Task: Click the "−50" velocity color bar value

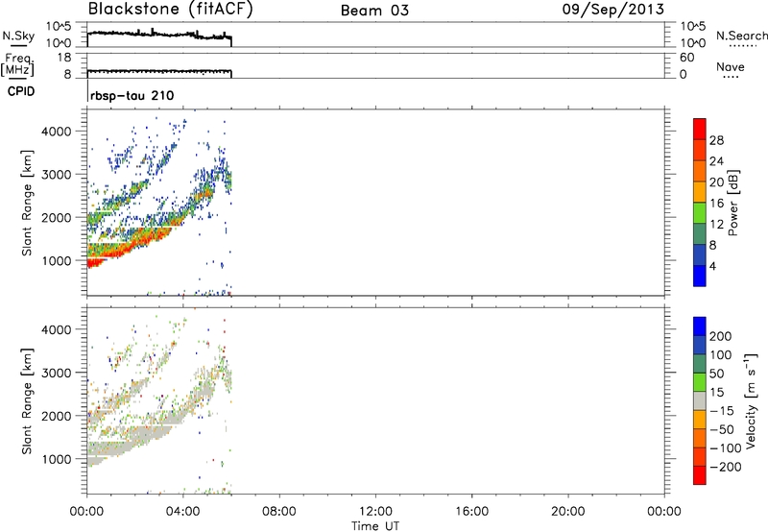Action: 722,429
